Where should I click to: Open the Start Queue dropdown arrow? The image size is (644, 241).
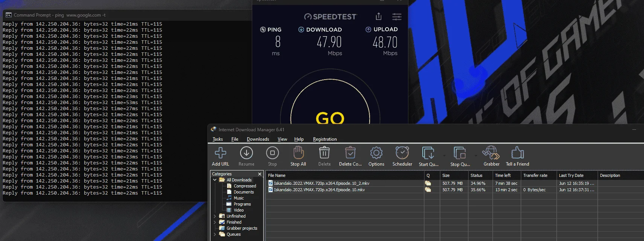point(444,155)
